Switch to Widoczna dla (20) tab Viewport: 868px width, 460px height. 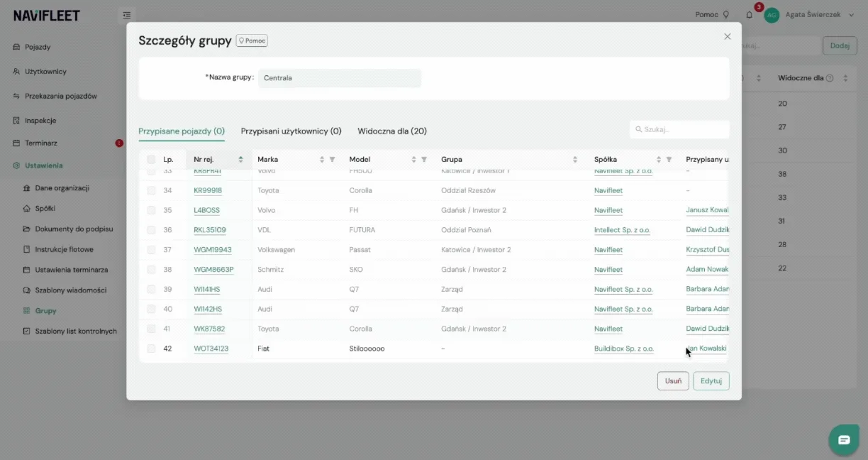click(x=392, y=131)
